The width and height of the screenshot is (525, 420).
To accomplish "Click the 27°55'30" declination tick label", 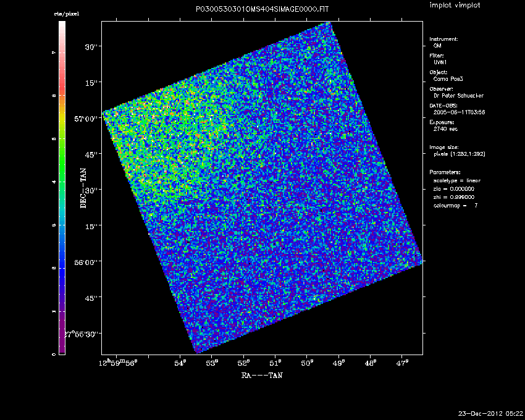I will click(x=81, y=334).
